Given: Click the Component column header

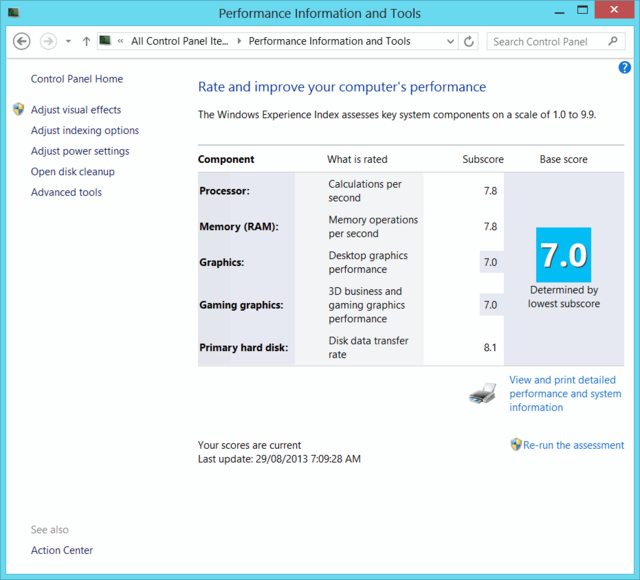Looking at the screenshot, I should [226, 159].
